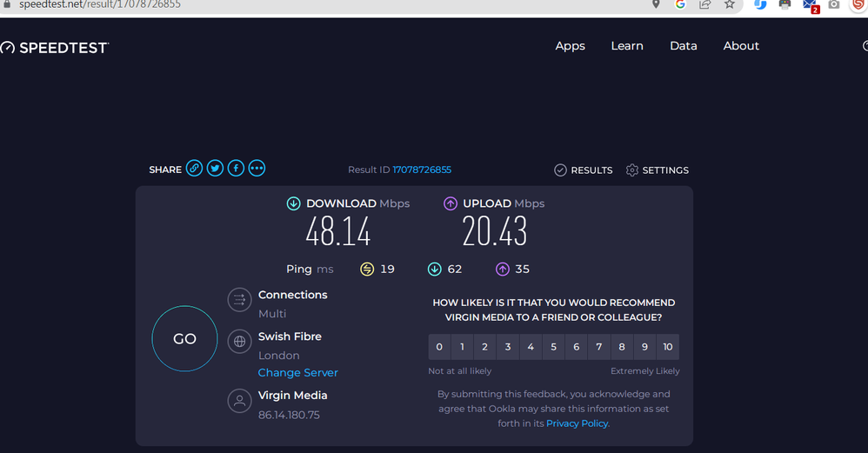The width and height of the screenshot is (868, 453).
Task: Open the About menu
Action: [741, 46]
